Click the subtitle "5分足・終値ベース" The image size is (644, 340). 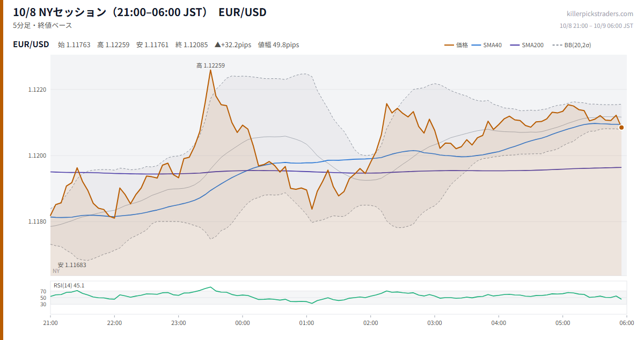(42, 25)
